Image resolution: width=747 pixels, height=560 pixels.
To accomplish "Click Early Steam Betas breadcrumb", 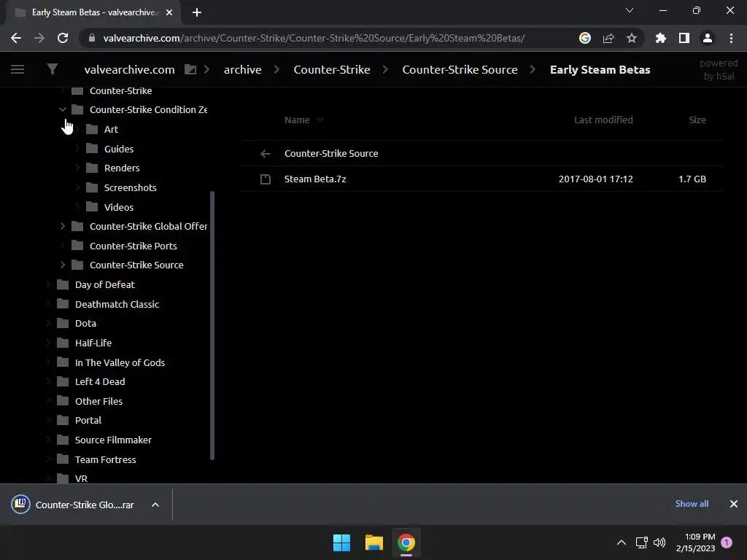I will point(600,69).
